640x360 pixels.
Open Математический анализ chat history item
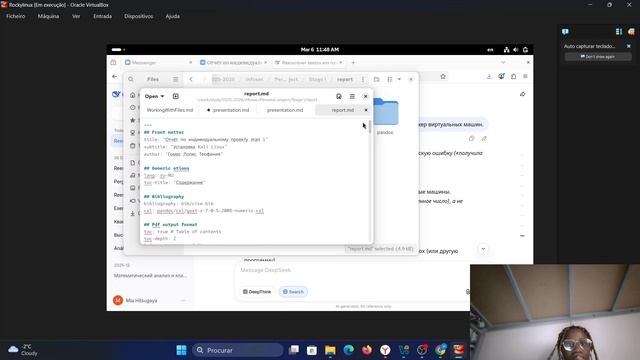pos(150,276)
